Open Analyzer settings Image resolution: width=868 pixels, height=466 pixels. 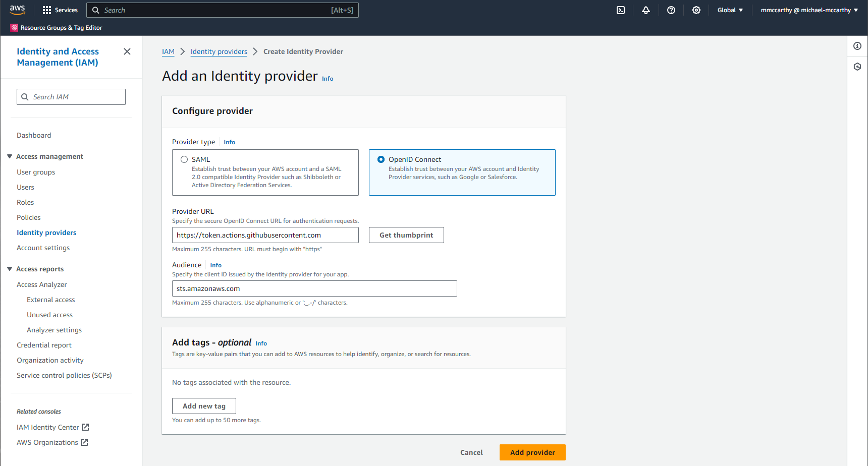coord(55,330)
